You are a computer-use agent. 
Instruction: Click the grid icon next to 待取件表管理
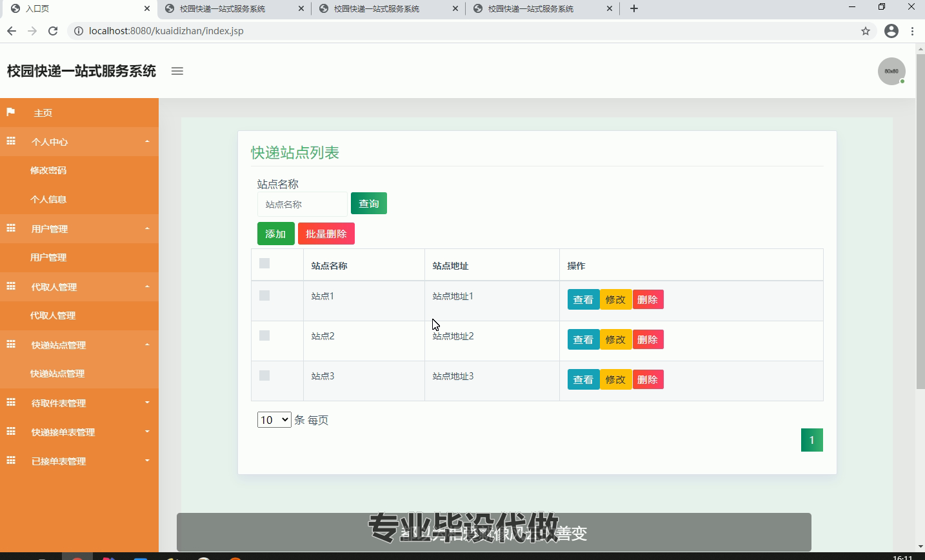(x=11, y=402)
